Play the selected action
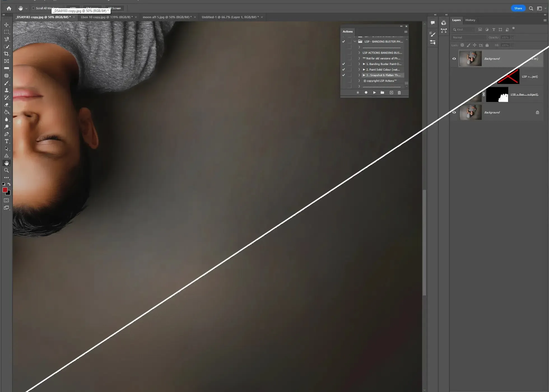This screenshot has height=392, width=549. (x=374, y=92)
